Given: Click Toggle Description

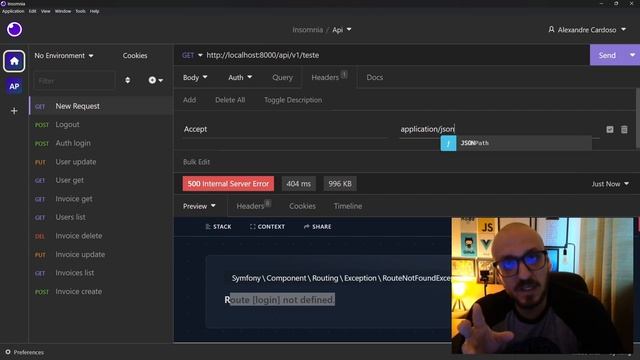Looking at the screenshot, I should (x=293, y=100).
